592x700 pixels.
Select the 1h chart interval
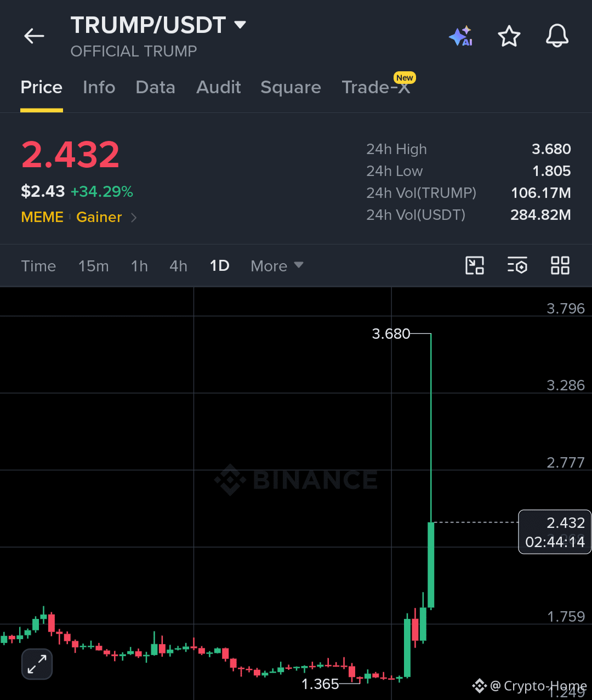coord(139,266)
